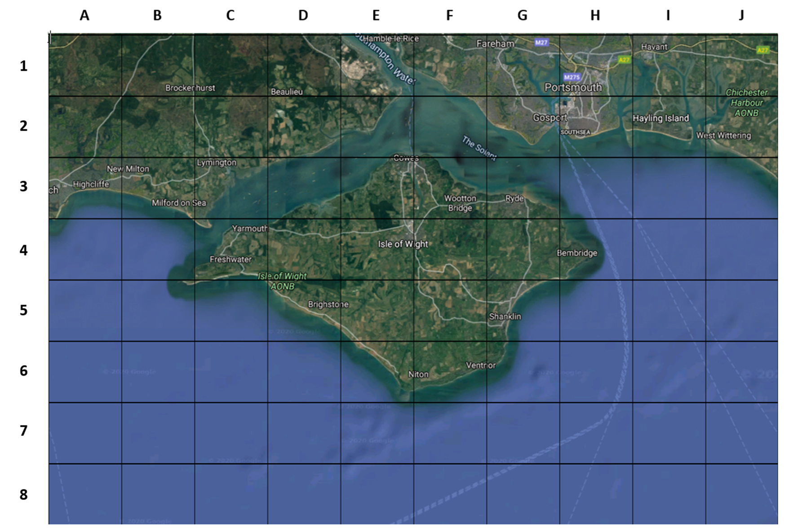Select the Milford on Sea label
Image resolution: width=785 pixels, height=532 pixels.
179,203
